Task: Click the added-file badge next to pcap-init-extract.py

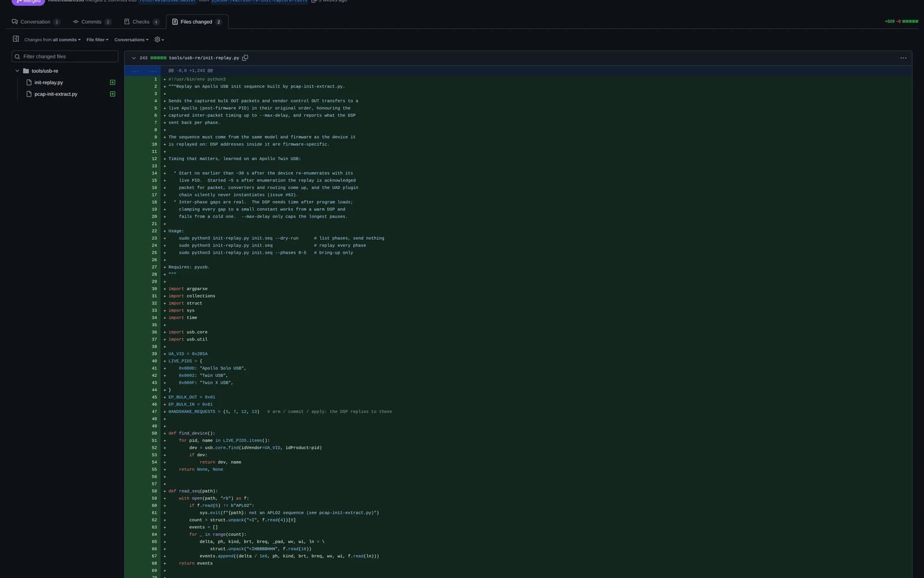Action: 113,94
